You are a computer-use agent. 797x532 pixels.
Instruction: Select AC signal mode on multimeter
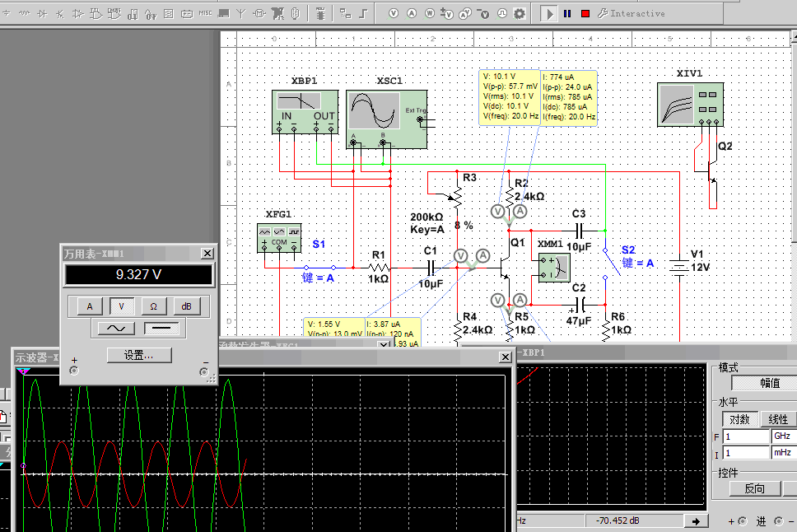coord(116,329)
